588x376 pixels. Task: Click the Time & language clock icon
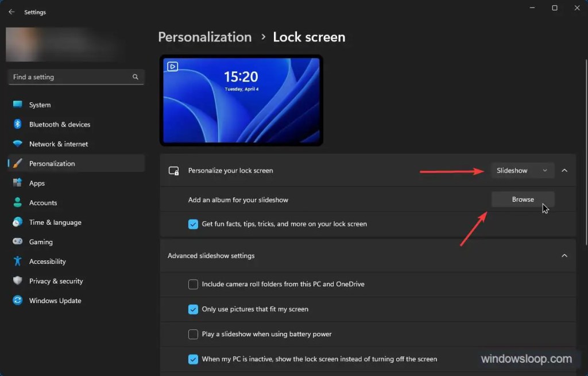[17, 222]
